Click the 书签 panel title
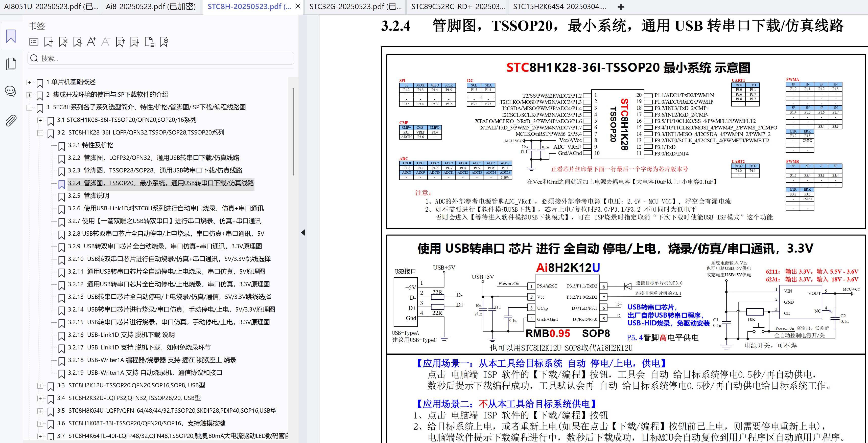Screen dimensions: 868x443 click(37, 26)
